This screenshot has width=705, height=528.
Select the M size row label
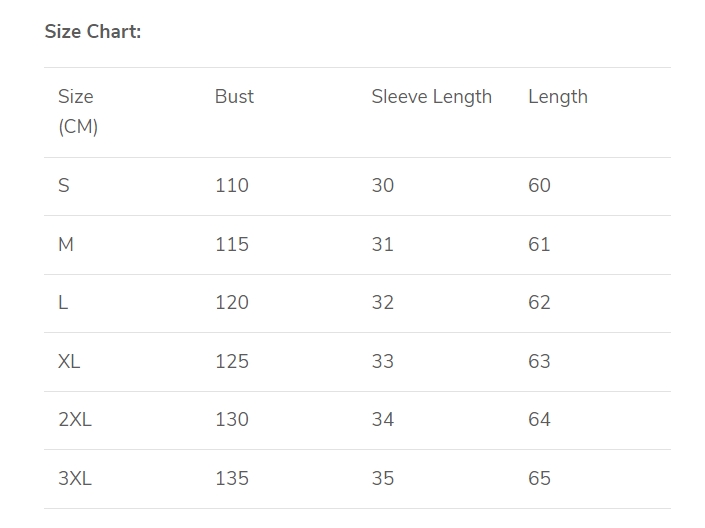(66, 245)
